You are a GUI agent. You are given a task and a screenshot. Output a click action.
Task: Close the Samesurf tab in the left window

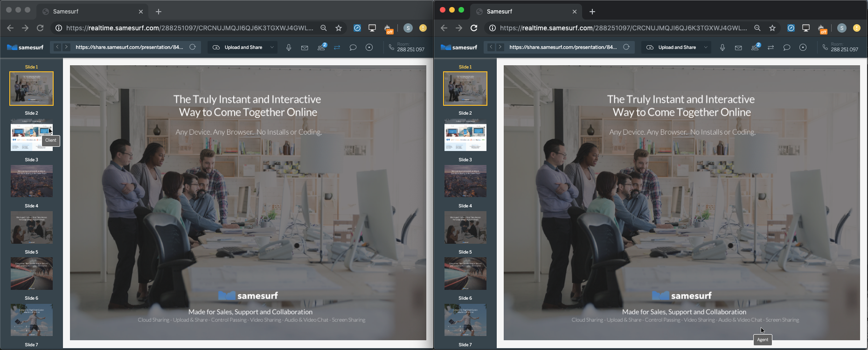[x=141, y=12]
